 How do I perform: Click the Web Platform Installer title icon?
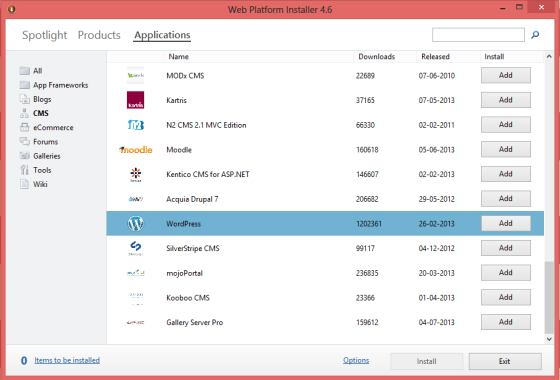(11, 9)
